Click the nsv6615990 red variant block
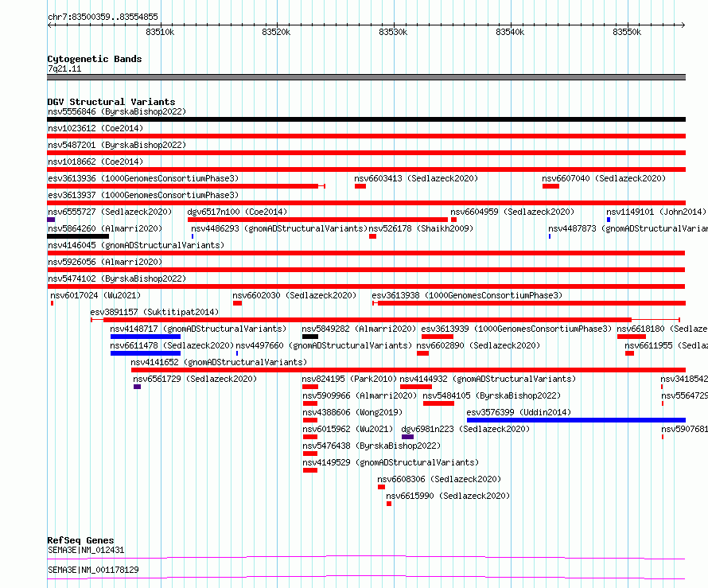 [x=389, y=504]
